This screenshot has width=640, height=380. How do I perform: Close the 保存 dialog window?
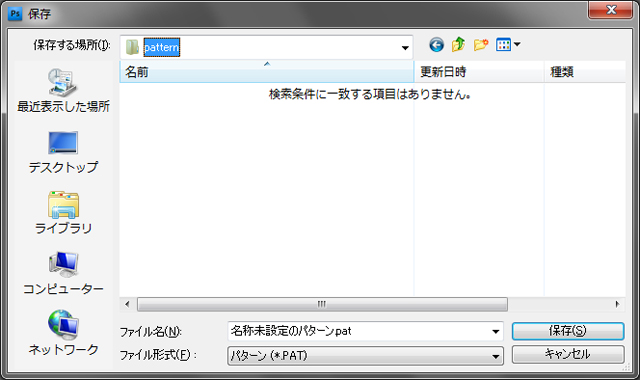pyautogui.click(x=611, y=10)
